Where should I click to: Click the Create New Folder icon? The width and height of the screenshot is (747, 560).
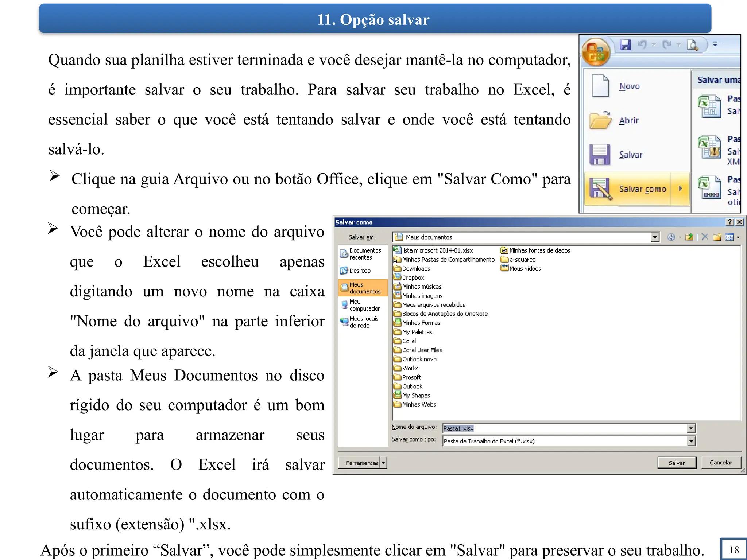click(717, 237)
